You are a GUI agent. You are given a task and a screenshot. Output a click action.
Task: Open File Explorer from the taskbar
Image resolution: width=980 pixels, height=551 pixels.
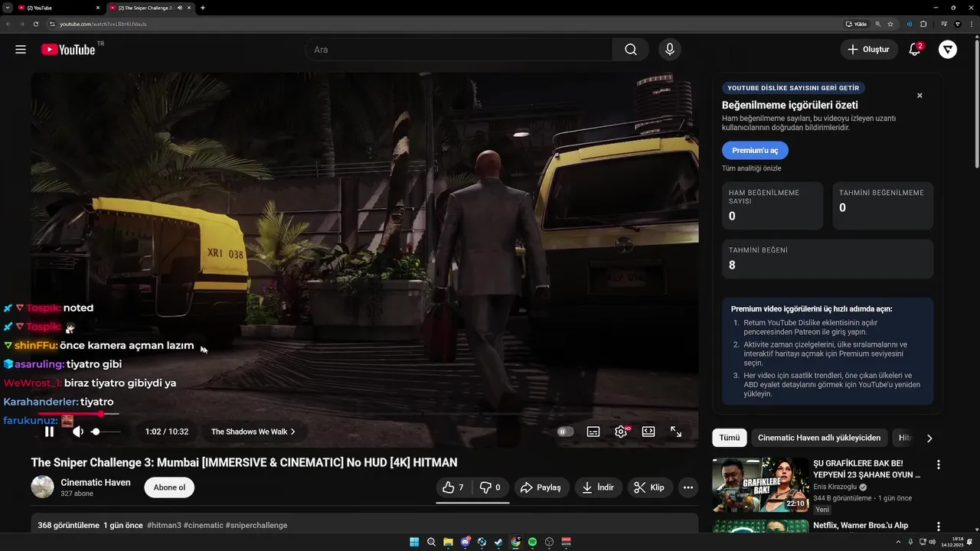click(448, 542)
